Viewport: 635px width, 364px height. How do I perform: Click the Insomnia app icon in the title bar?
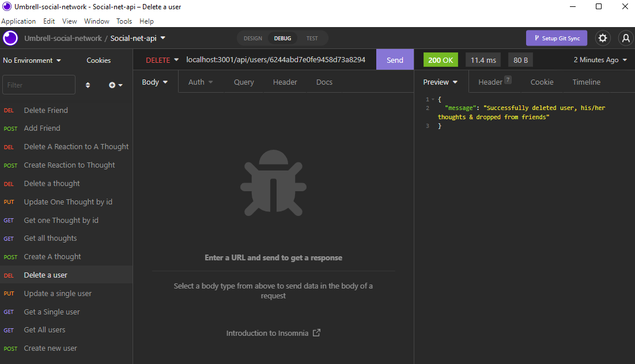point(6,6)
